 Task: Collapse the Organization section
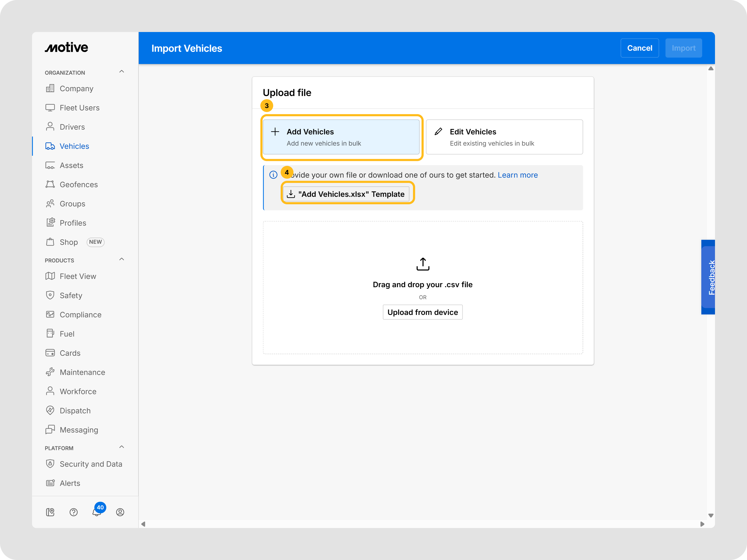tap(122, 71)
